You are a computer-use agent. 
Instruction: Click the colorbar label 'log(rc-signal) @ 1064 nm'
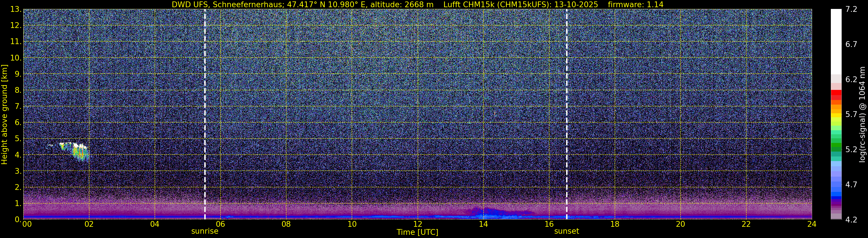862,114
